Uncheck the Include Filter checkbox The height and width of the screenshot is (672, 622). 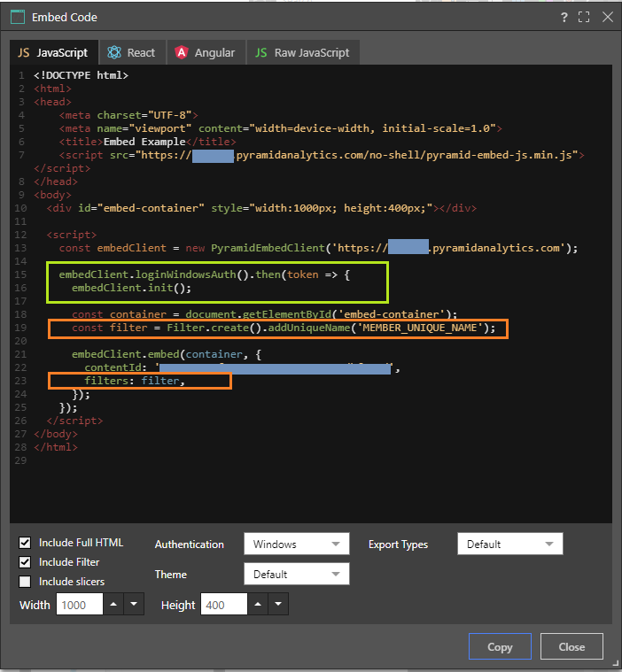coord(25,562)
